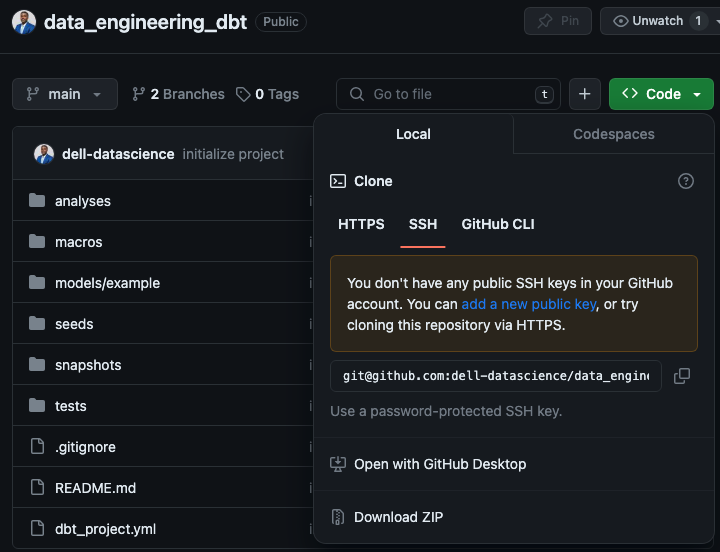
Task: Click the pin icon in Pin button
Action: (545, 21)
